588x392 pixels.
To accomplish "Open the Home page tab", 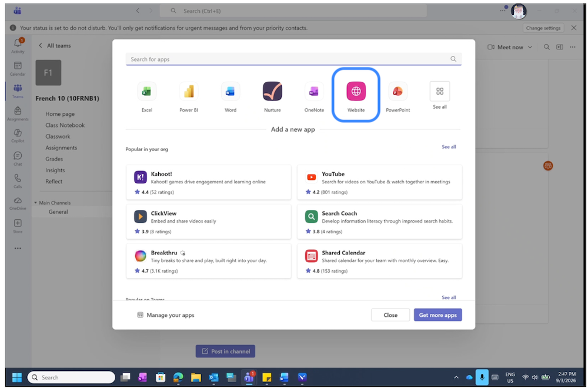I will [60, 114].
